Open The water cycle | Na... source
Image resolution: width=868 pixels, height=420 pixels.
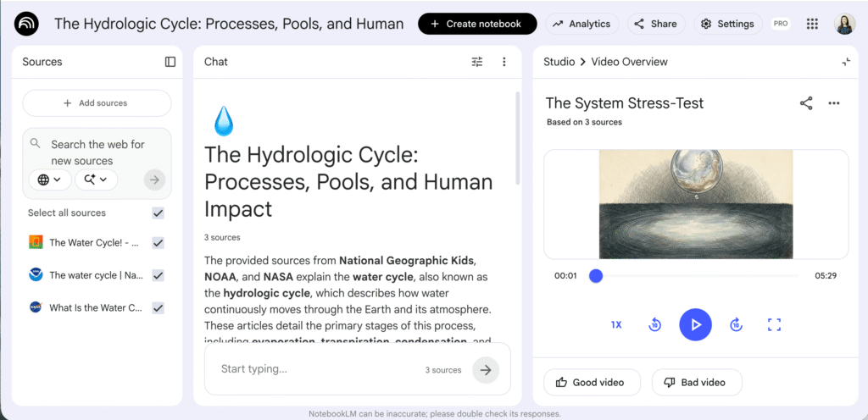[97, 275]
